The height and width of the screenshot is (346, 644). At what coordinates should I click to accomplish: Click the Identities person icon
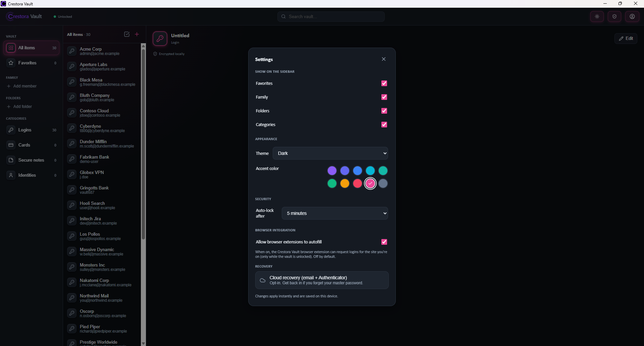click(11, 175)
